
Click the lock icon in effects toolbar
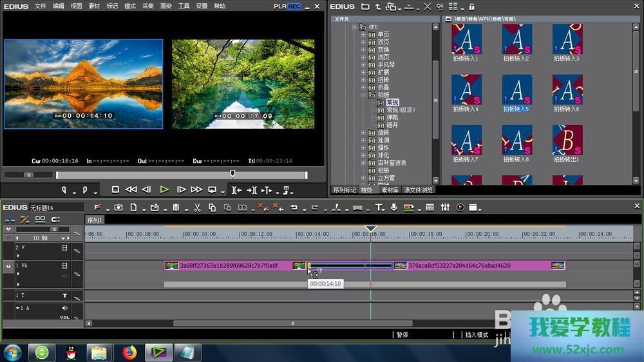tap(471, 6)
